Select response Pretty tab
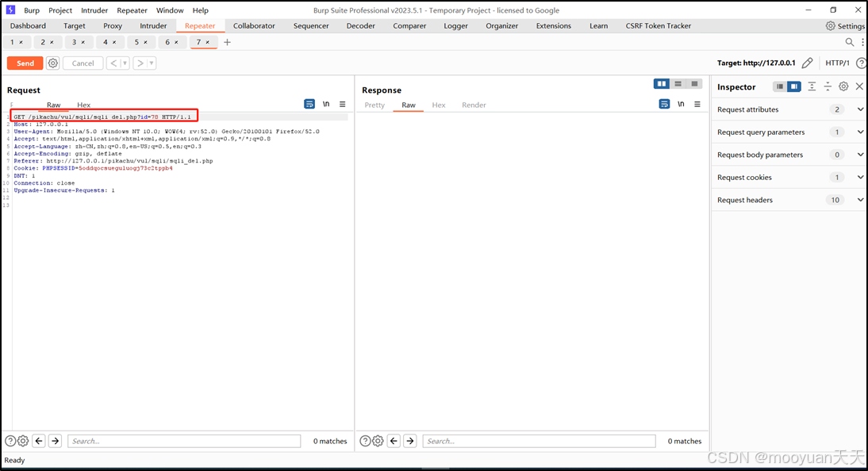868x471 pixels. [x=374, y=105]
